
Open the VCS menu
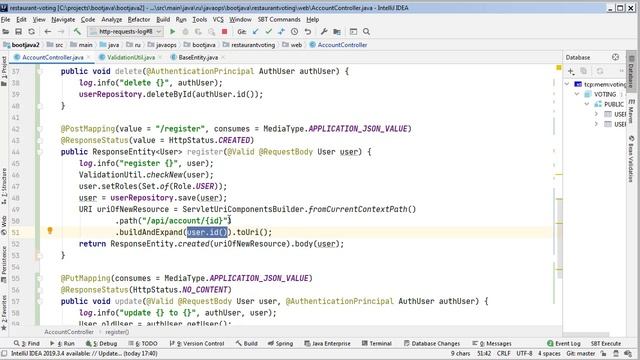click(218, 19)
